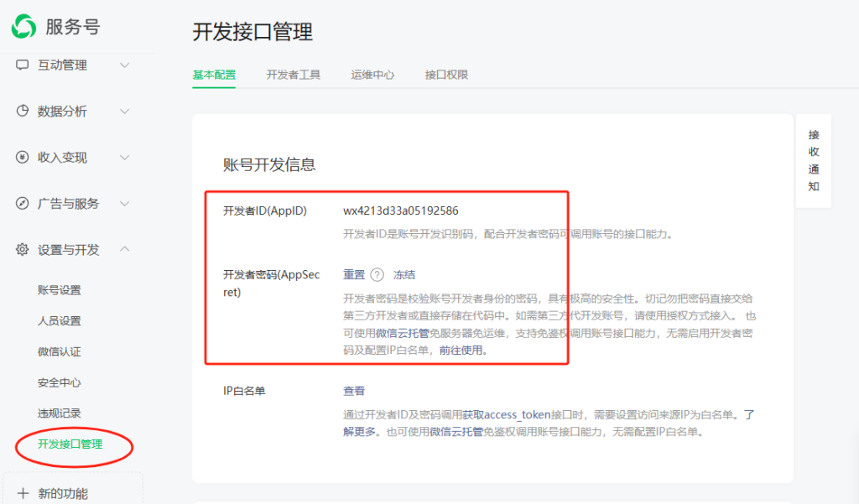Click 微信云托管 link in IP白名单 description

click(456, 432)
